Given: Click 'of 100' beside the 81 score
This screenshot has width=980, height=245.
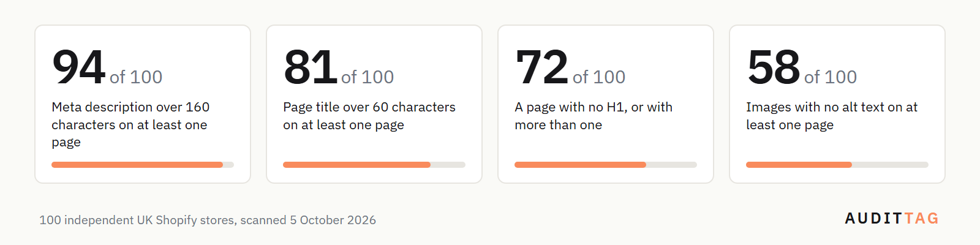Looking at the screenshot, I should [367, 77].
